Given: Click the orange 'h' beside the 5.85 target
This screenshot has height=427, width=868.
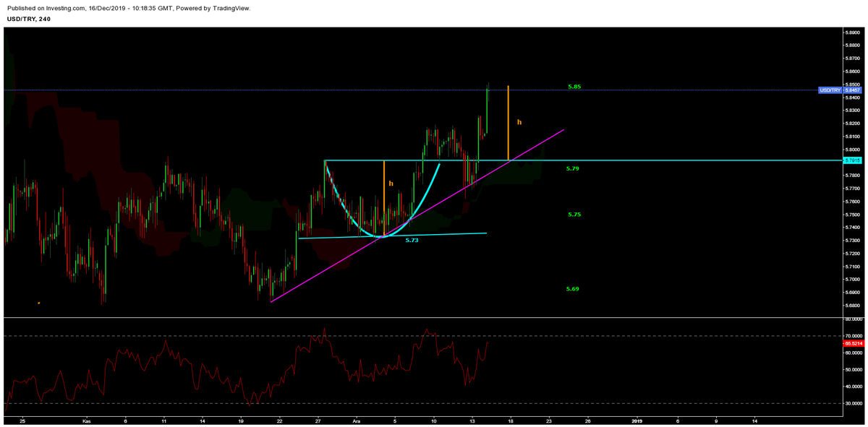Looking at the screenshot, I should (519, 122).
